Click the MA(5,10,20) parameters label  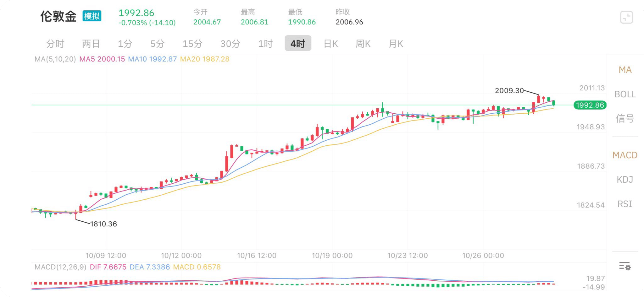(55, 59)
